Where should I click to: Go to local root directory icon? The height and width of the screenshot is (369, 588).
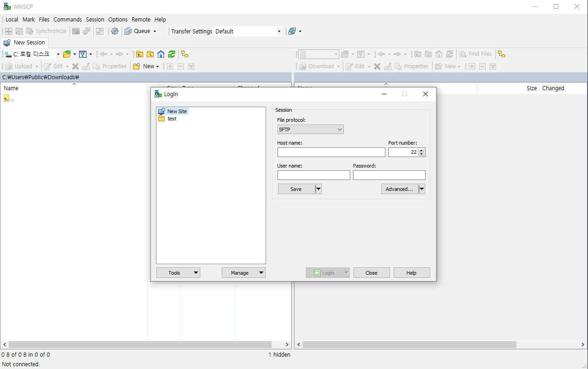click(150, 54)
